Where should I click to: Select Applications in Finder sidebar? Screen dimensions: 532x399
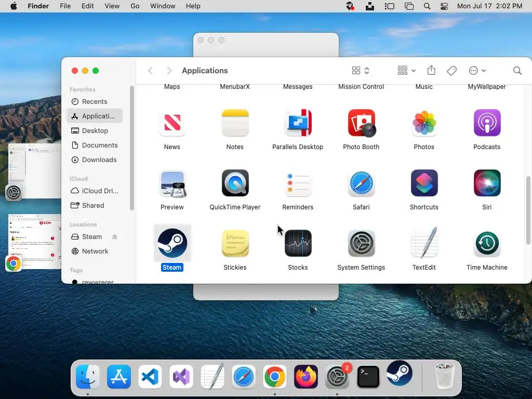coord(95,116)
